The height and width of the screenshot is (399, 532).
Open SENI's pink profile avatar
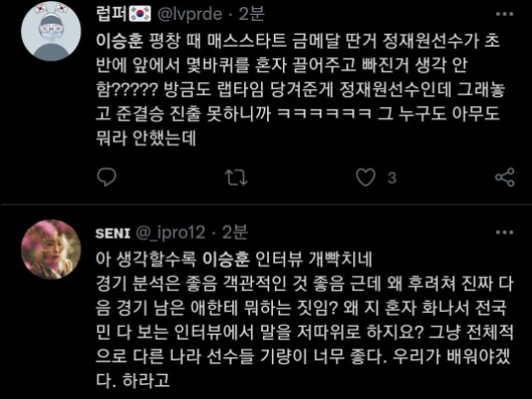coord(50,249)
